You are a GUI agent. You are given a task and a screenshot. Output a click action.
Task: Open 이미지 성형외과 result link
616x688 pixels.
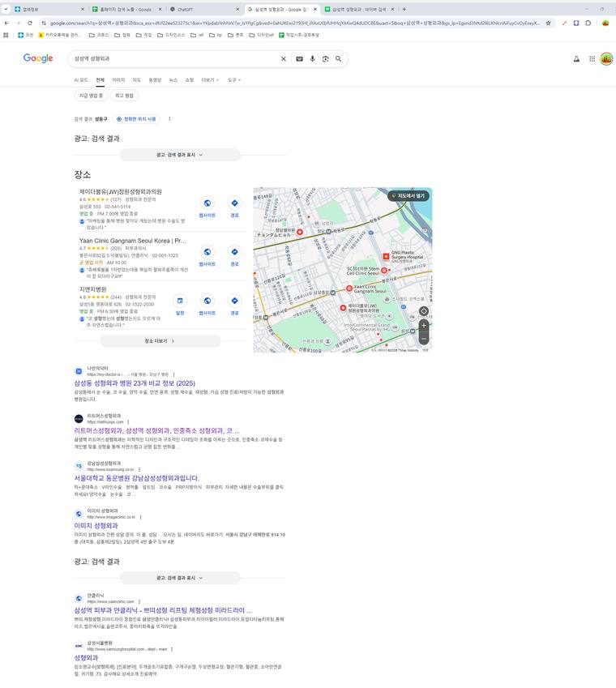[96, 525]
